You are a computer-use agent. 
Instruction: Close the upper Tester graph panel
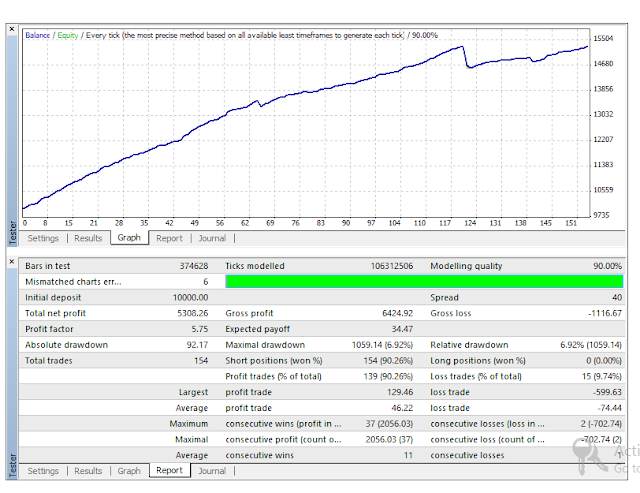(12, 29)
